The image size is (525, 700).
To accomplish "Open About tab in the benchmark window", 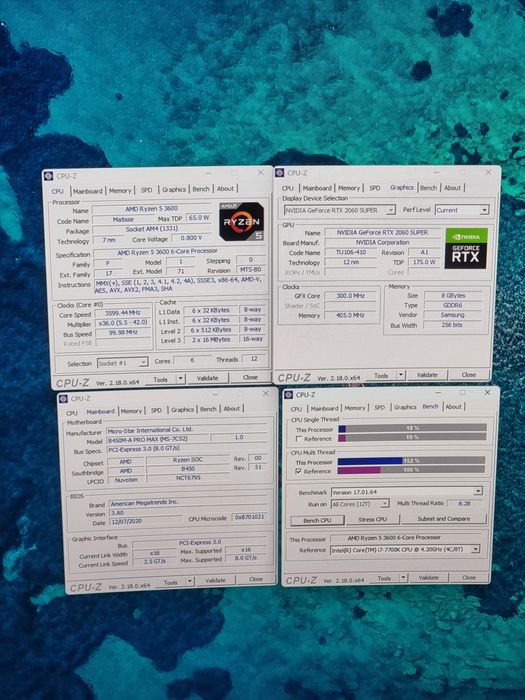I will pyautogui.click(x=453, y=407).
